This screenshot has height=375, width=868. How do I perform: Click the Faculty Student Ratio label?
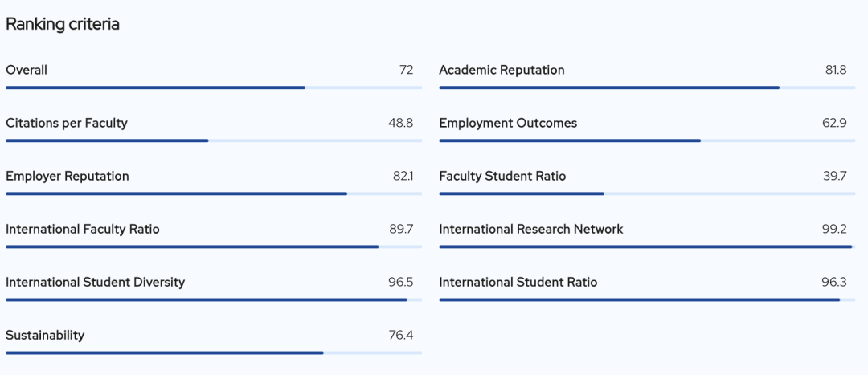[x=502, y=176]
